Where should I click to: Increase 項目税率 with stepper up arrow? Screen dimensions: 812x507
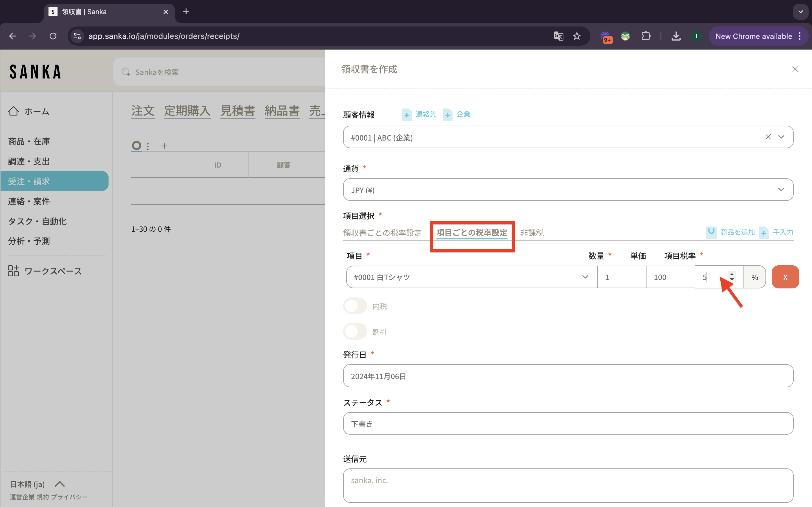click(x=732, y=274)
